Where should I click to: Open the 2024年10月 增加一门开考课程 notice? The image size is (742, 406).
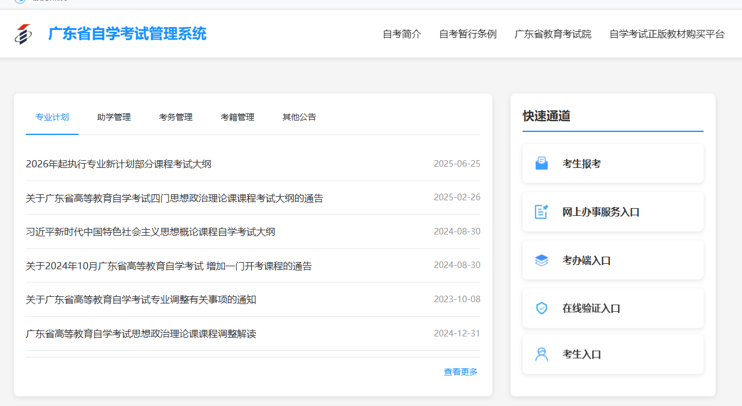tap(168, 266)
